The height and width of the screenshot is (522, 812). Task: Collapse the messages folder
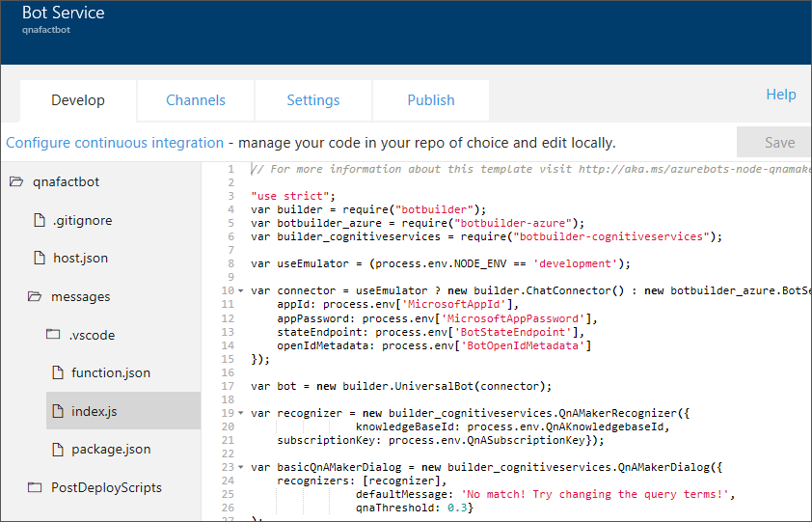(x=80, y=296)
